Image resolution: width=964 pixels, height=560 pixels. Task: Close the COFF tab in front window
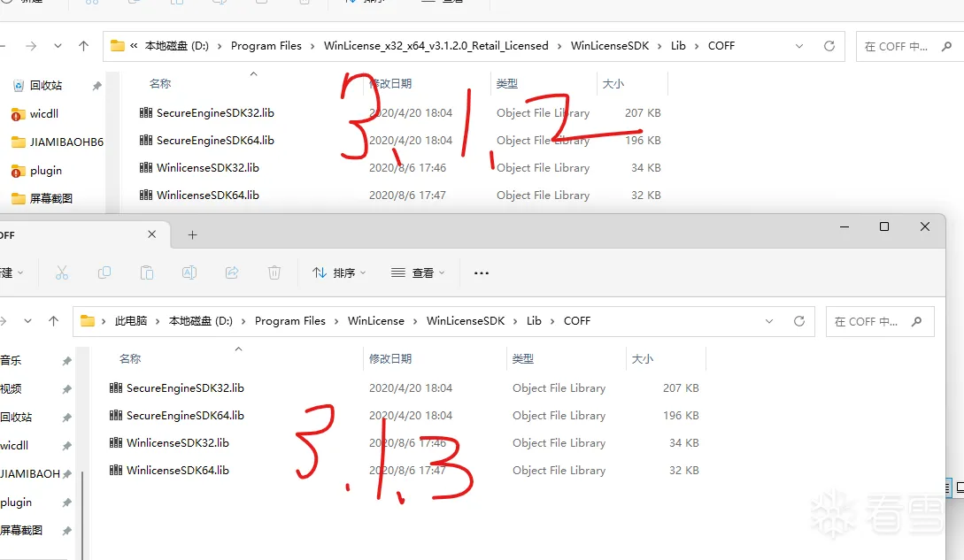[152, 234]
